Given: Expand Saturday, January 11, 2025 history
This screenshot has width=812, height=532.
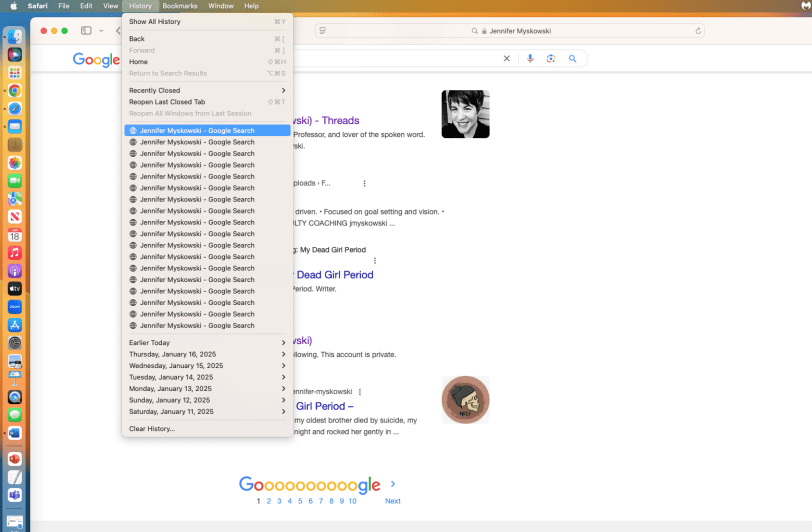Looking at the screenshot, I should pyautogui.click(x=207, y=412).
